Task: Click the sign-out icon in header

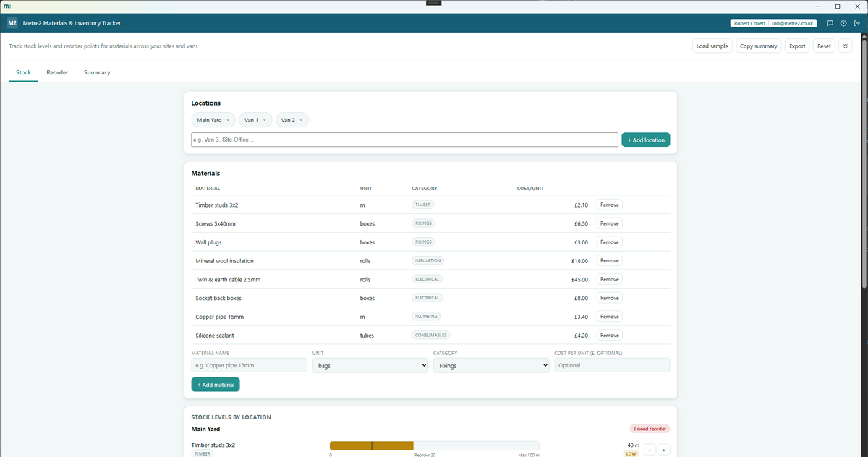Action: click(x=856, y=23)
